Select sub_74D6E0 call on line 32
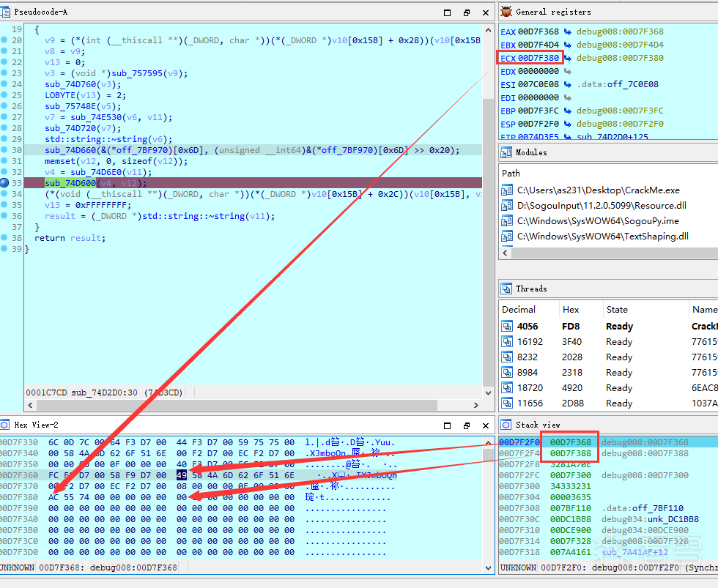Viewport: 718px width, 588px height. point(96,173)
